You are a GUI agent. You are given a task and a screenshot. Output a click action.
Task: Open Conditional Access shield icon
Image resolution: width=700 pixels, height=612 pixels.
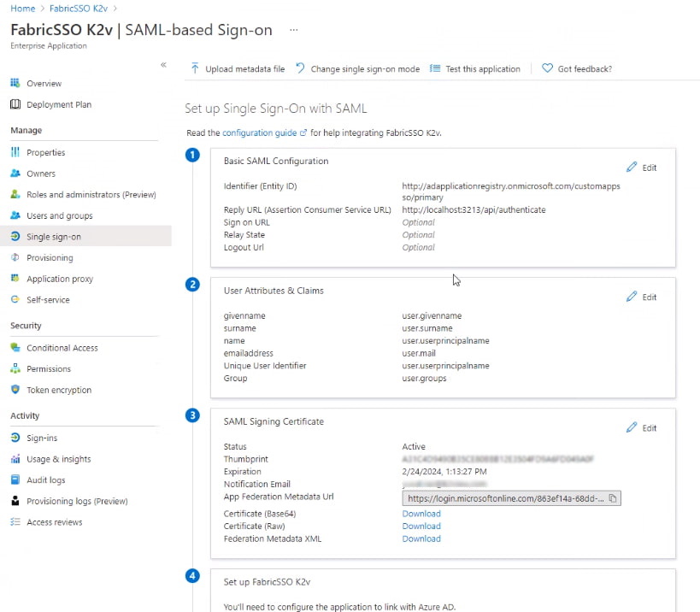point(15,348)
